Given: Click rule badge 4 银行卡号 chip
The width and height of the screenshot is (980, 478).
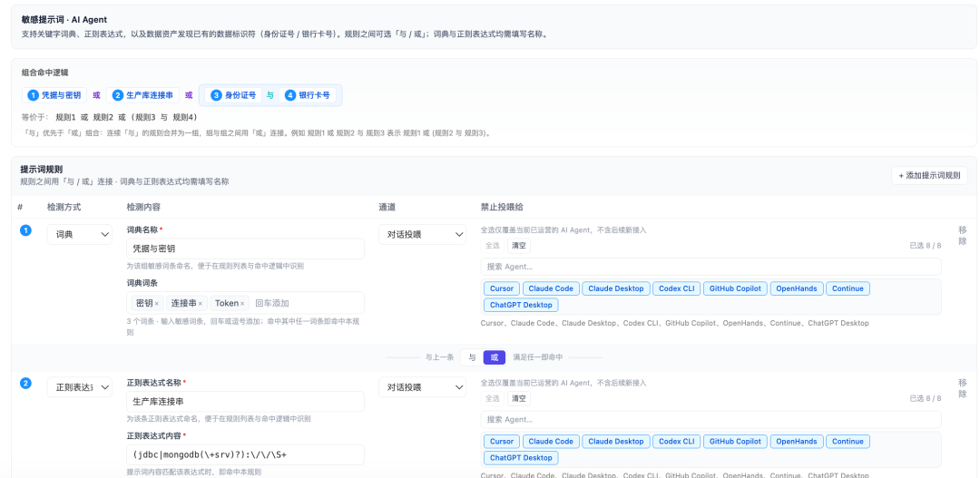Looking at the screenshot, I should tap(308, 95).
